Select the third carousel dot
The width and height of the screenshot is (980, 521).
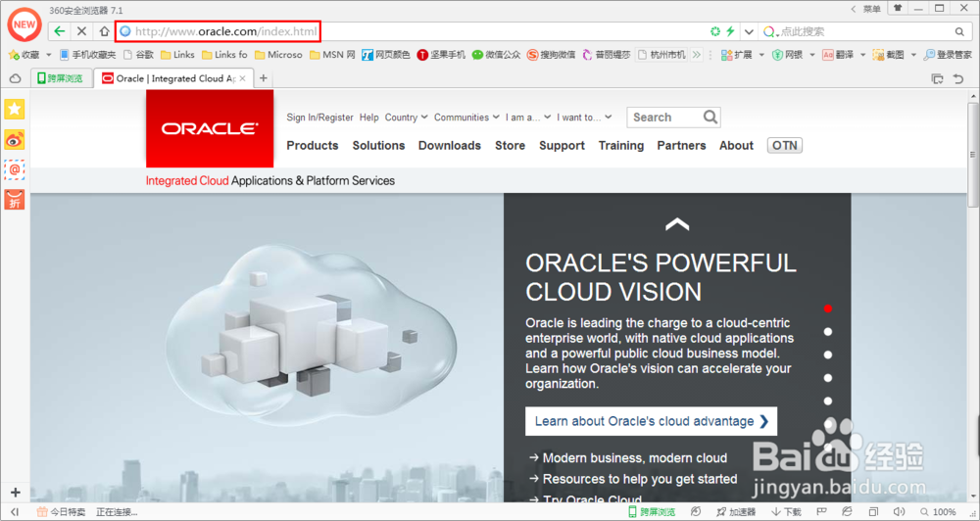coord(828,355)
